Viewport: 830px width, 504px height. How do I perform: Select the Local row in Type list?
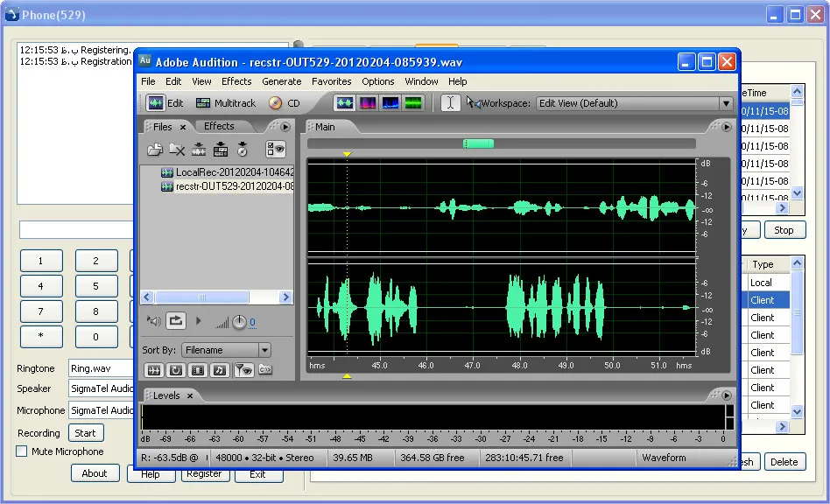tap(768, 283)
